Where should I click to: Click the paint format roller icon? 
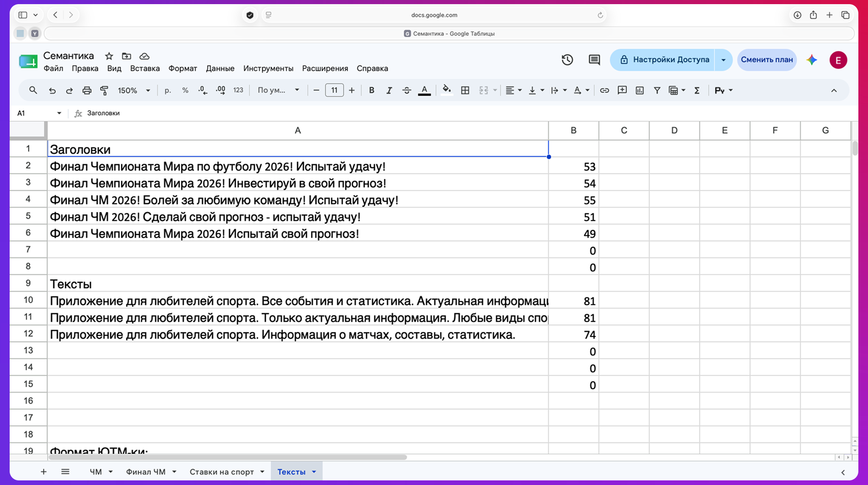click(x=104, y=91)
